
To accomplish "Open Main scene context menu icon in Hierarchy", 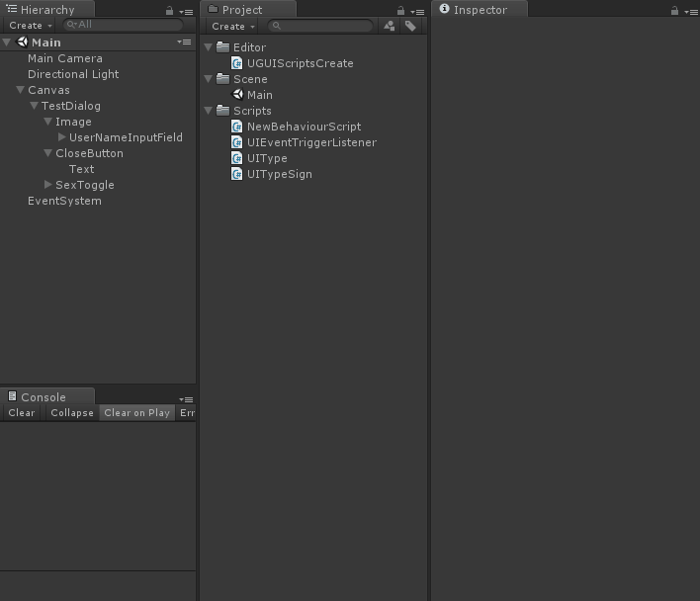I will pyautogui.click(x=184, y=42).
